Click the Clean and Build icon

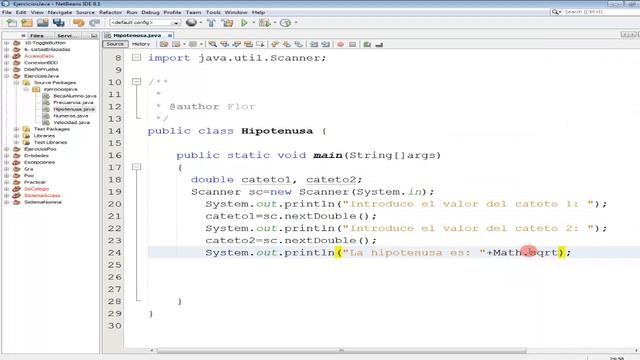point(227,23)
